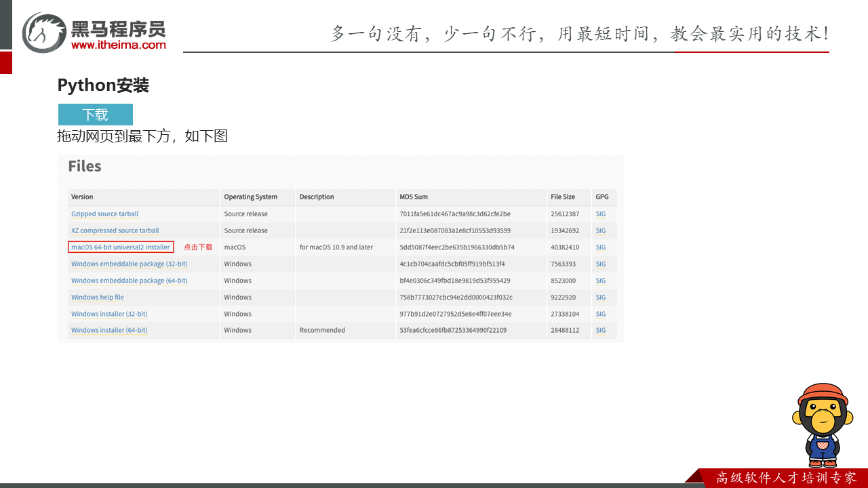Open the Gzipped source tarball link
The width and height of the screenshot is (868, 488).
pyautogui.click(x=104, y=214)
